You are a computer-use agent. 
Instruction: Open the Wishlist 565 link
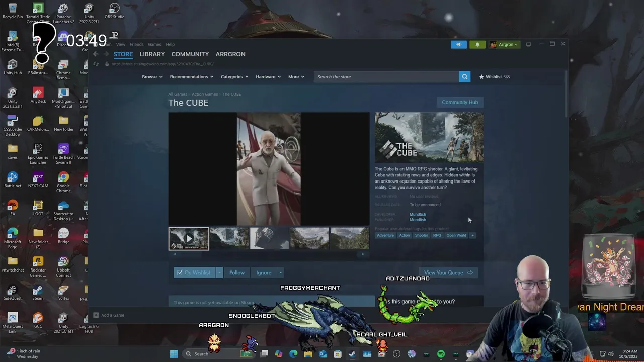pos(495,77)
